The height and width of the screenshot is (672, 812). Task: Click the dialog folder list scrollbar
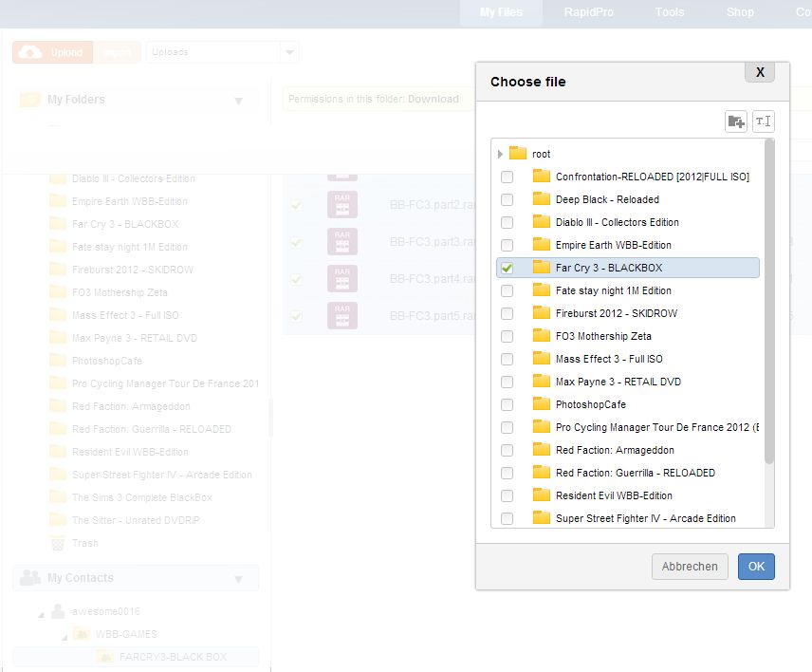point(768,304)
